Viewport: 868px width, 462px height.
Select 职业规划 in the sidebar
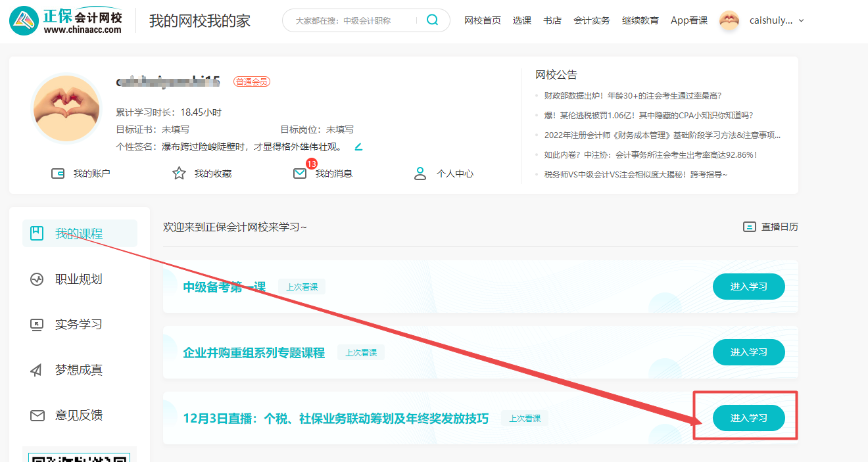click(80, 279)
